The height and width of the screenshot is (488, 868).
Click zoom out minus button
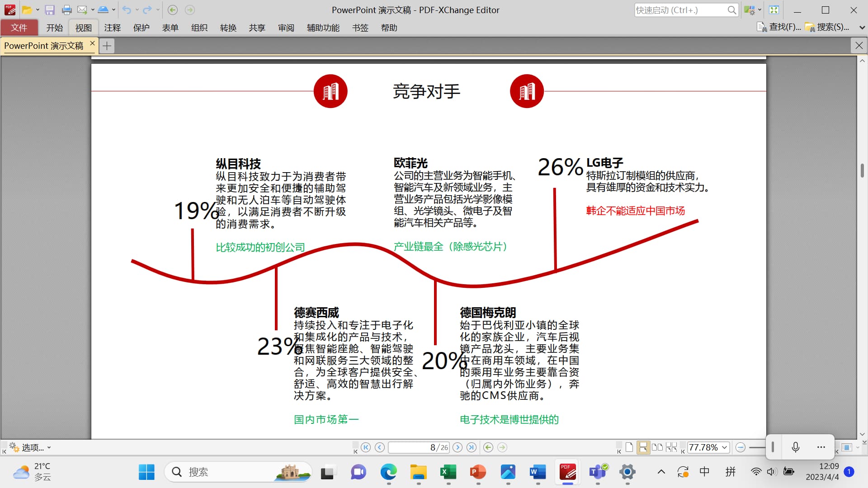740,447
